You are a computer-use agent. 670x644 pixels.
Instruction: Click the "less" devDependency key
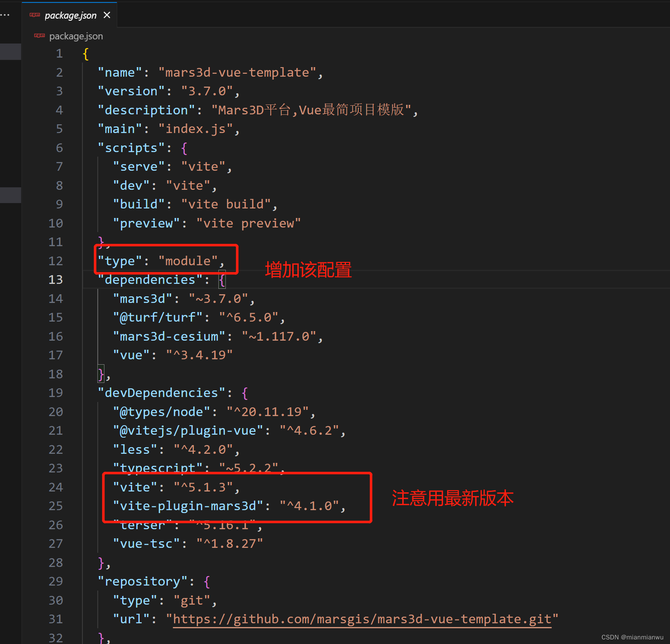click(x=135, y=450)
